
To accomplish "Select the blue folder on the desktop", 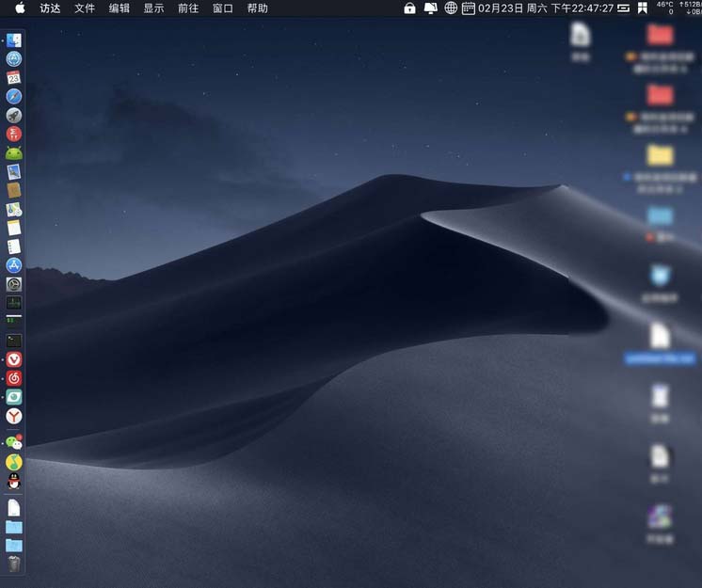I will pos(660,215).
